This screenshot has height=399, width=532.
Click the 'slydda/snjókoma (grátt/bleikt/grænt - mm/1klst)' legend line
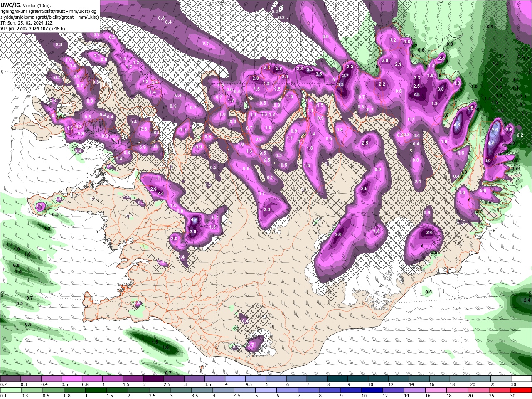pyautogui.click(x=49, y=17)
